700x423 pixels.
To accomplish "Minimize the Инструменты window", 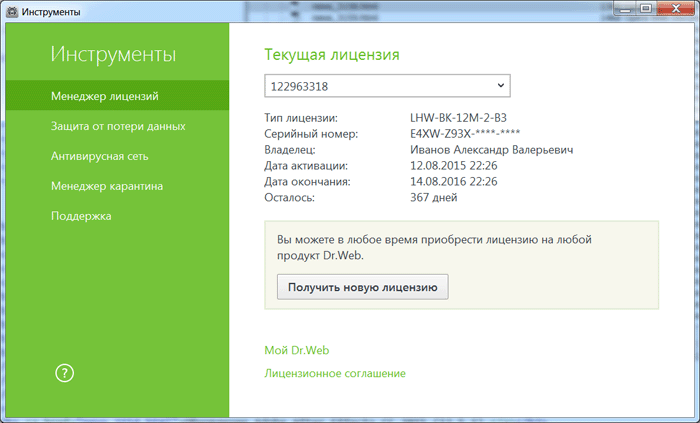I will [x=626, y=9].
